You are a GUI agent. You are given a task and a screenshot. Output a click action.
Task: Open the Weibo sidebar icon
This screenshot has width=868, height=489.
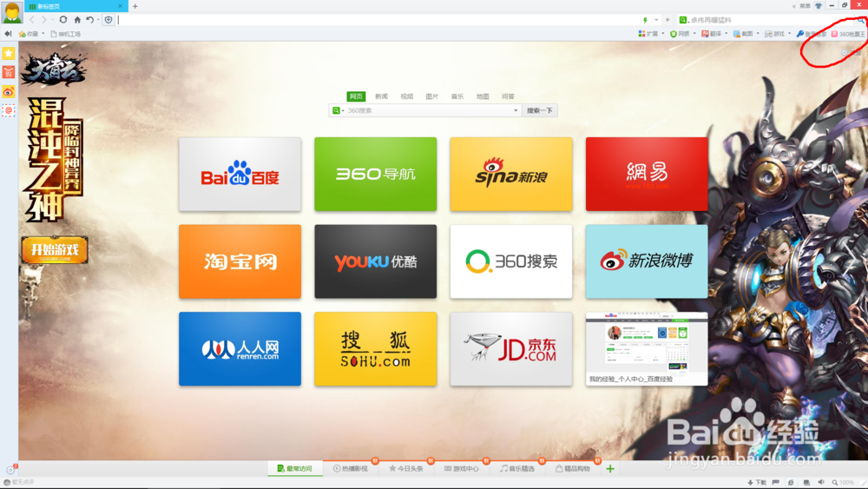click(x=9, y=91)
